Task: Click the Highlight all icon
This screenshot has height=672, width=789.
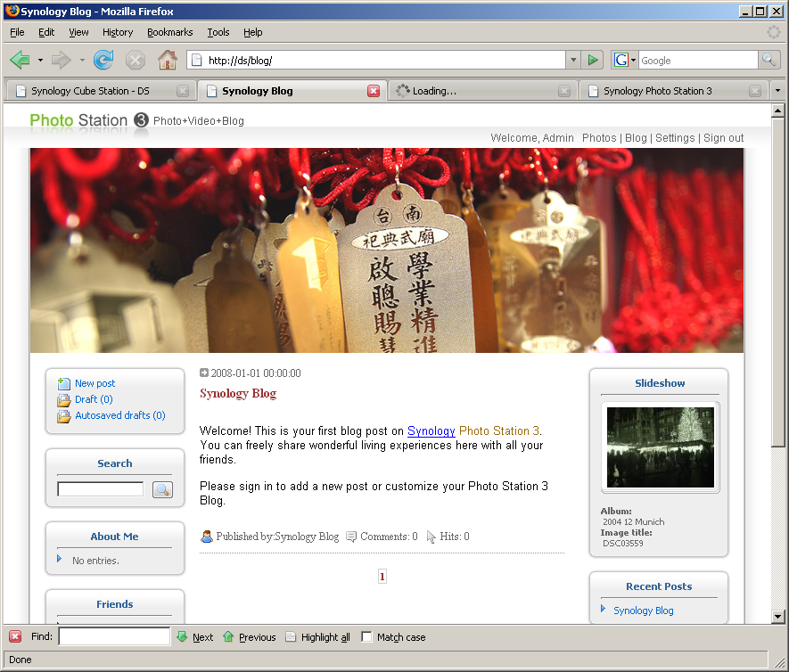Action: [291, 636]
